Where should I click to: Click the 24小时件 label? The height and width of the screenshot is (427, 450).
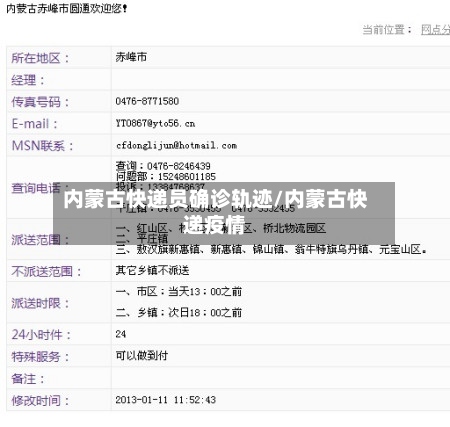41,334
